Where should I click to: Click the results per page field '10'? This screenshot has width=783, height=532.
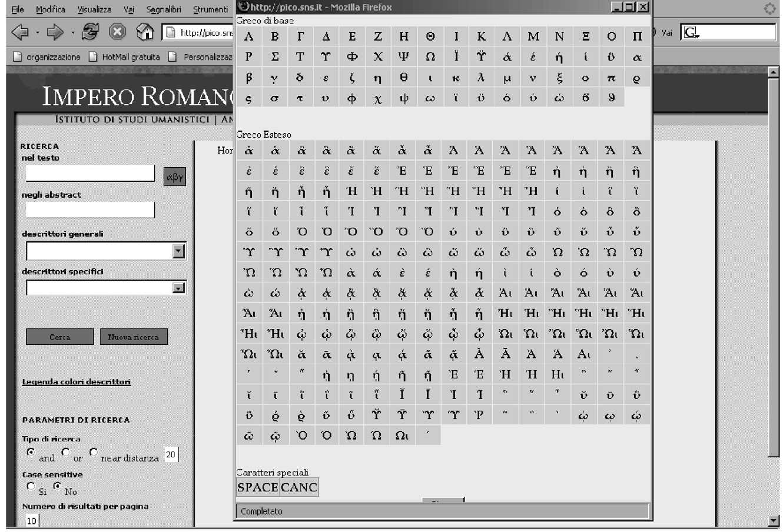tap(32, 520)
